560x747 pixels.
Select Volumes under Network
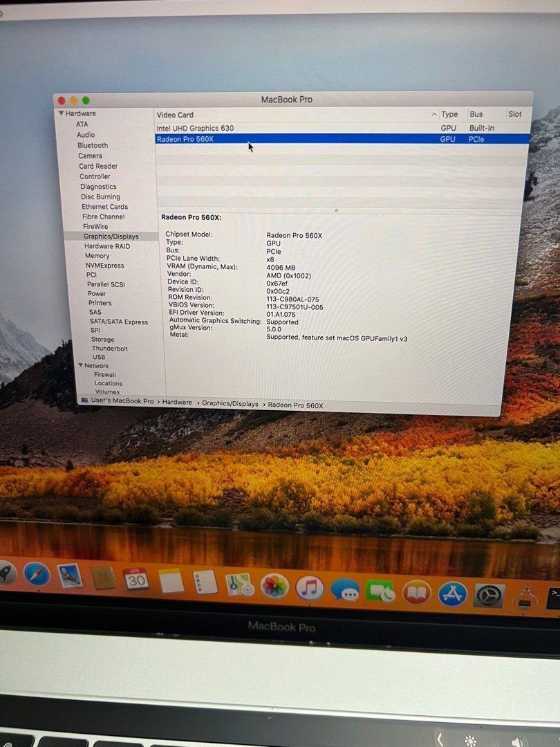[x=108, y=391]
